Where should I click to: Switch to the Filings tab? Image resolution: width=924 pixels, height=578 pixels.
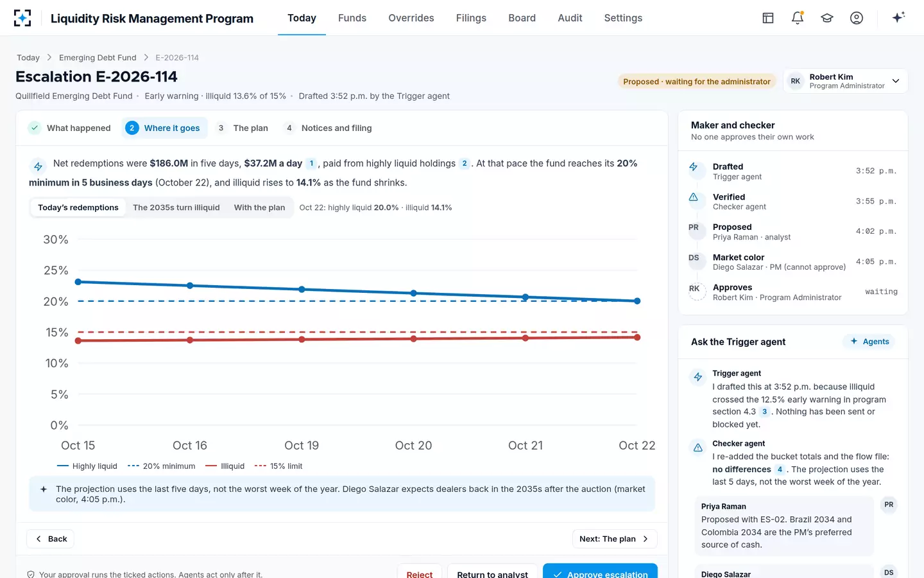pyautogui.click(x=471, y=18)
